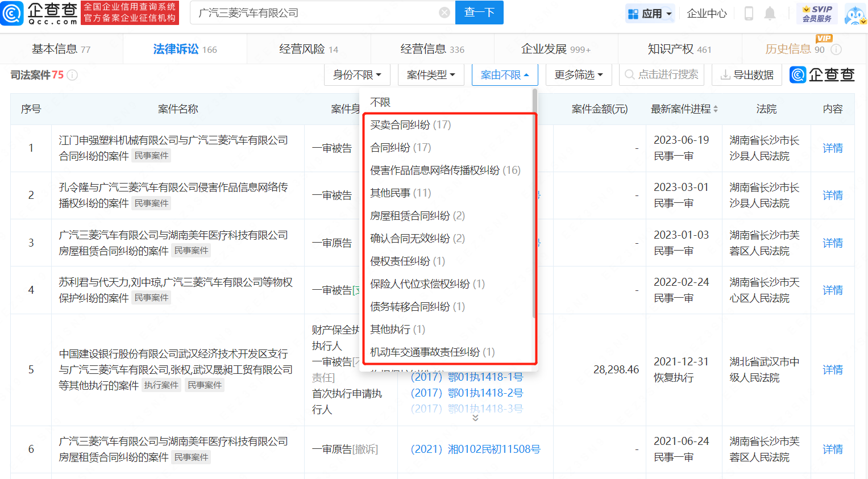Open 详情 for case row 6

click(833, 449)
